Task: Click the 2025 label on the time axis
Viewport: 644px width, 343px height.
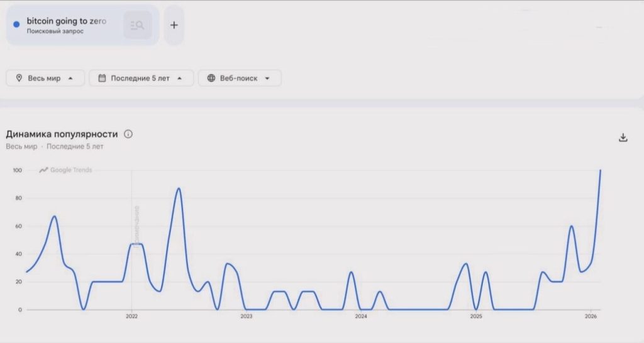Action: (475, 317)
